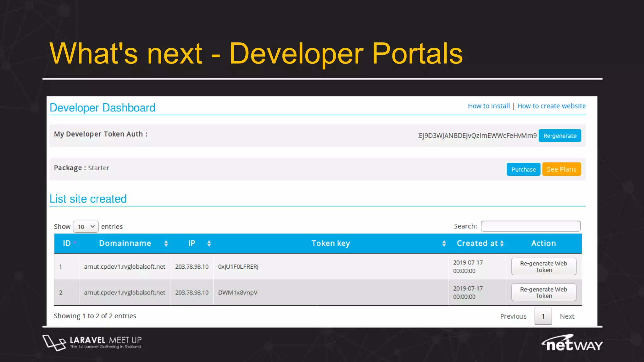Viewport: 644px width, 362px height.
Task: Open the Show entries dropdown
Action: point(86,227)
